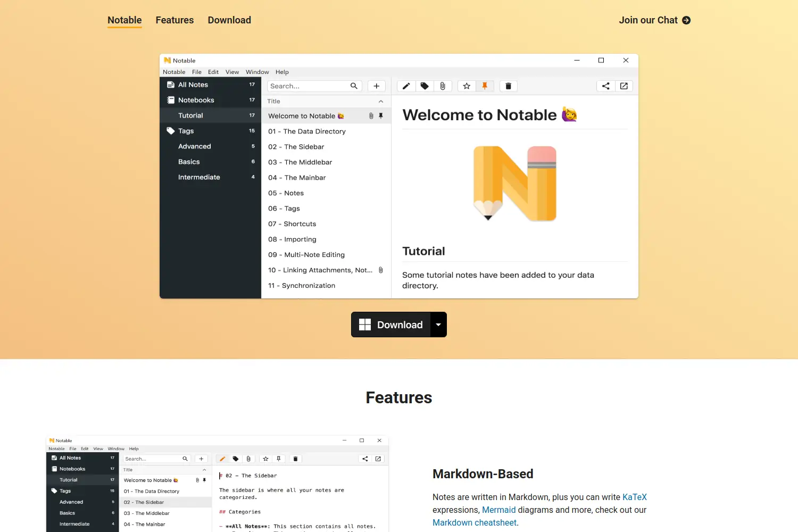This screenshot has width=798, height=532.
Task: Click the Windows logo on the Download button
Action: pyautogui.click(x=365, y=325)
